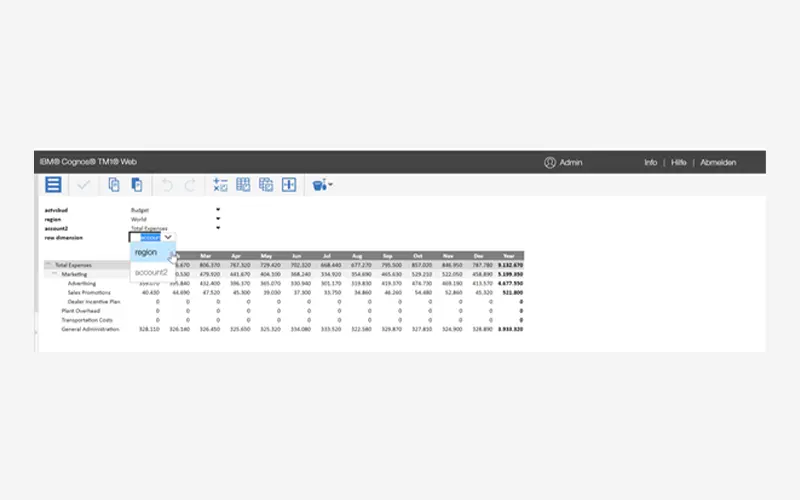
Task: Click Abmelden to log out
Action: 718,162
